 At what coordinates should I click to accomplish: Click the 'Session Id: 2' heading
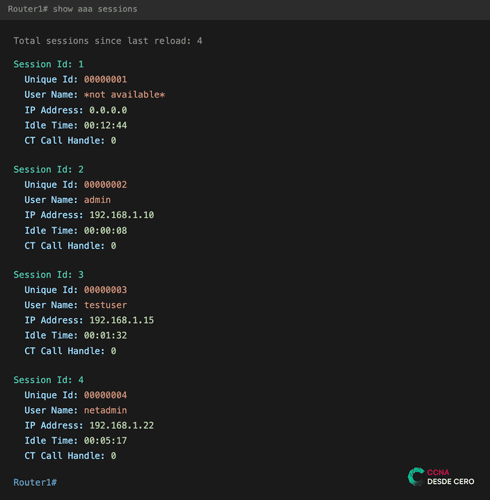(48, 169)
